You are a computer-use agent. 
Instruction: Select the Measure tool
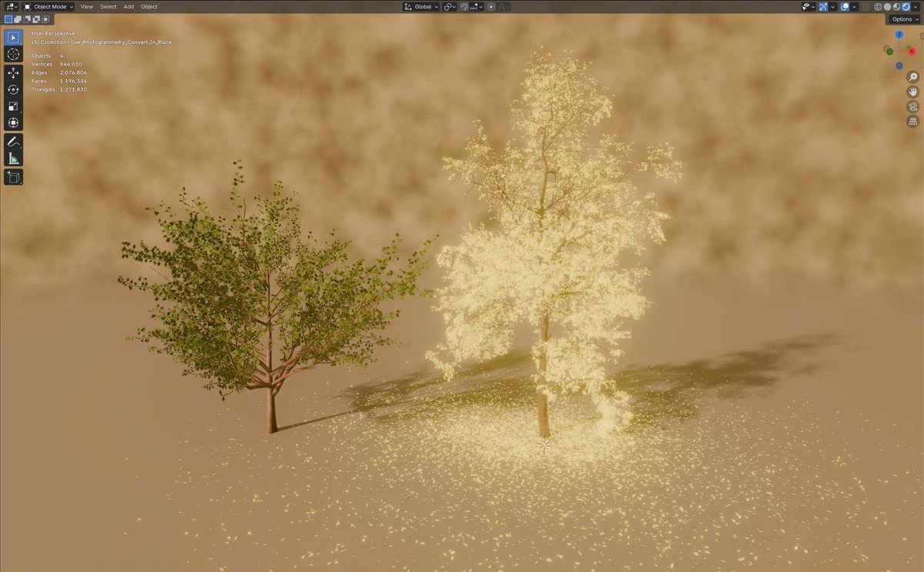pyautogui.click(x=12, y=158)
